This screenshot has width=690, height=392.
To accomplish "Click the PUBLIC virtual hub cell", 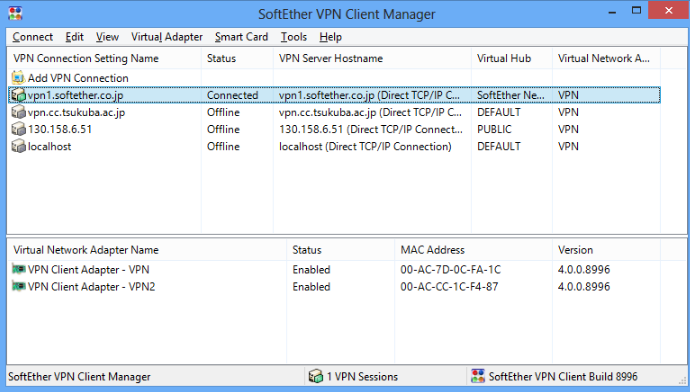I will pos(494,129).
